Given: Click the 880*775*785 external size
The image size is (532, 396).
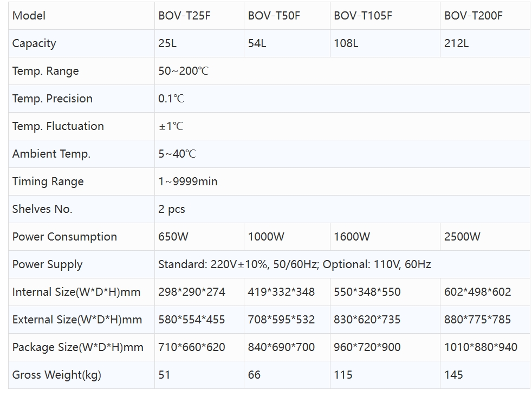Looking at the screenshot, I should coord(478,320).
